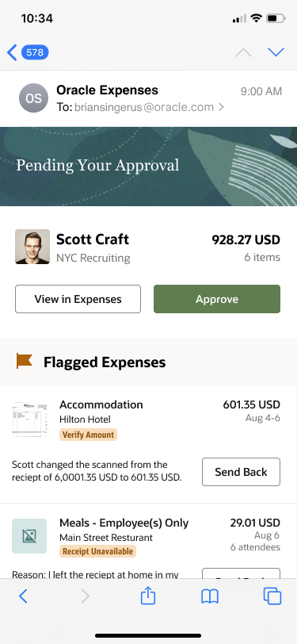The image size is (297, 644).
Task: Open the missing receipt placeholder icon
Action: pyautogui.click(x=29, y=536)
